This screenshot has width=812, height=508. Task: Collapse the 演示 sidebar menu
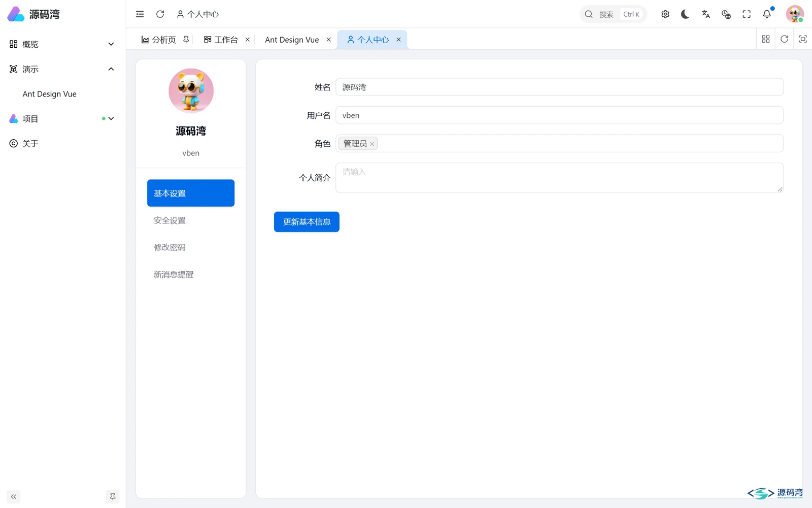pyautogui.click(x=63, y=69)
